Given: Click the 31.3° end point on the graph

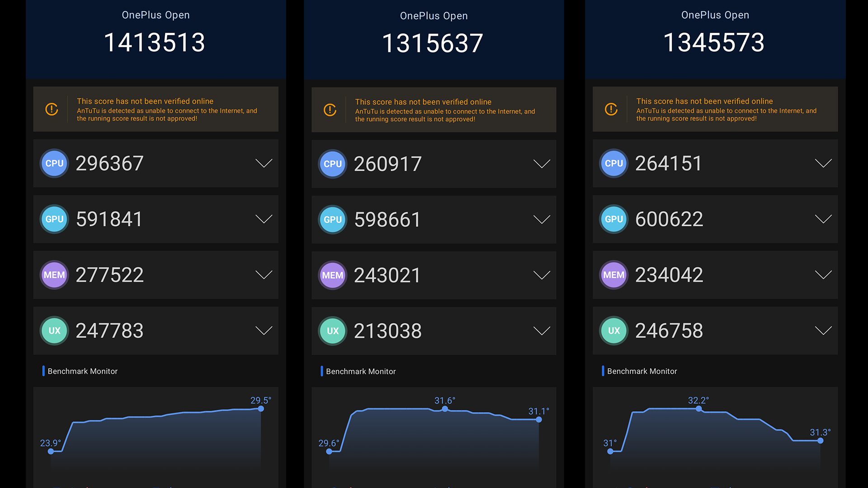Looking at the screenshot, I should [821, 441].
